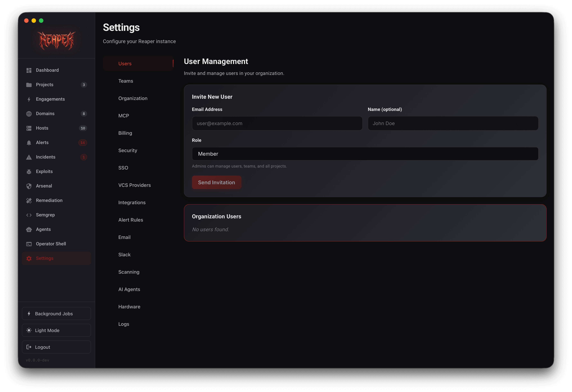572x392 pixels.
Task: Click the Dashboard grid icon
Action: pyautogui.click(x=29, y=70)
